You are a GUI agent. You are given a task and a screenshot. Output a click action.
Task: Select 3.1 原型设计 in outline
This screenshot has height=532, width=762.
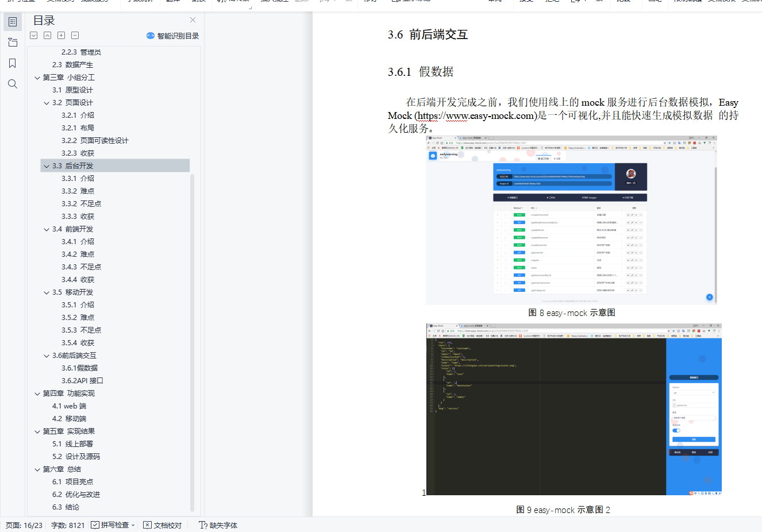72,90
